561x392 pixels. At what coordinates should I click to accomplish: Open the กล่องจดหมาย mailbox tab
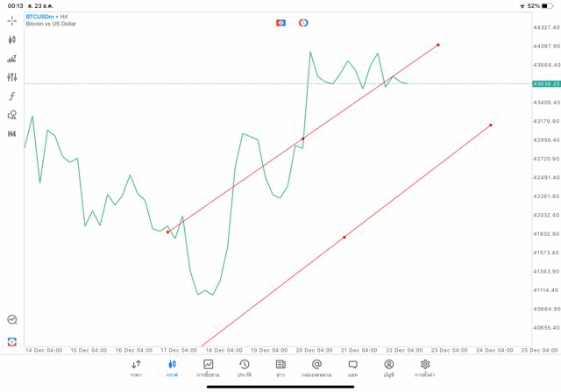tap(316, 367)
